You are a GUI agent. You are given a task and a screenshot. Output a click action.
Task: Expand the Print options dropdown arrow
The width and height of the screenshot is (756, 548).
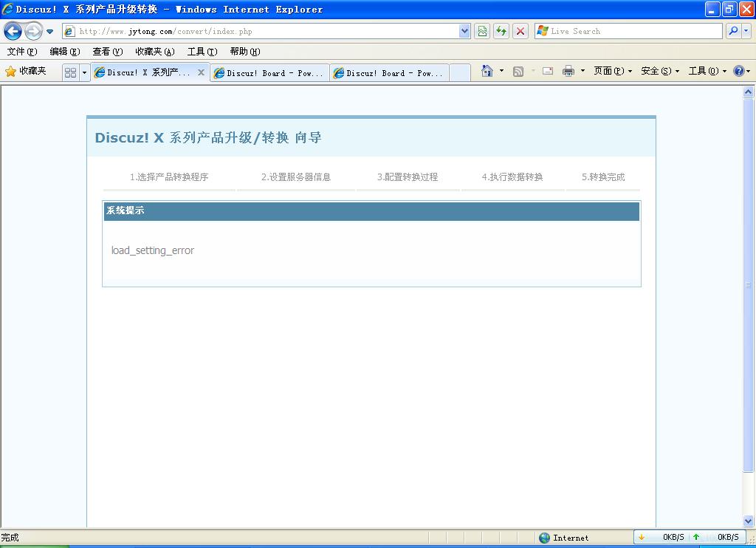(x=583, y=71)
